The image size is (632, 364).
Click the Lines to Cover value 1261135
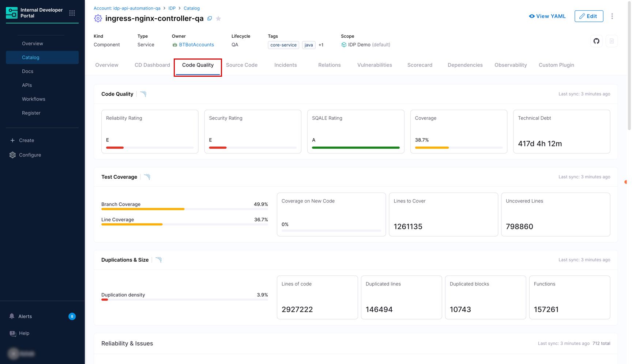click(x=408, y=227)
